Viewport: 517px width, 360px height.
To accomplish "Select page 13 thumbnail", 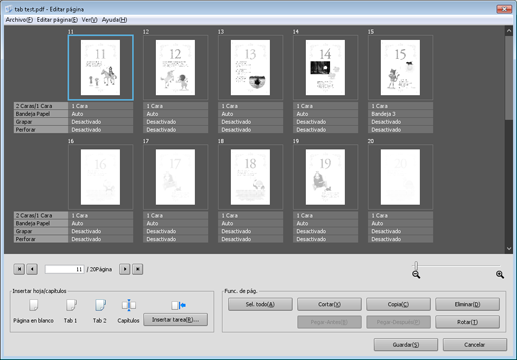I will click(x=251, y=68).
